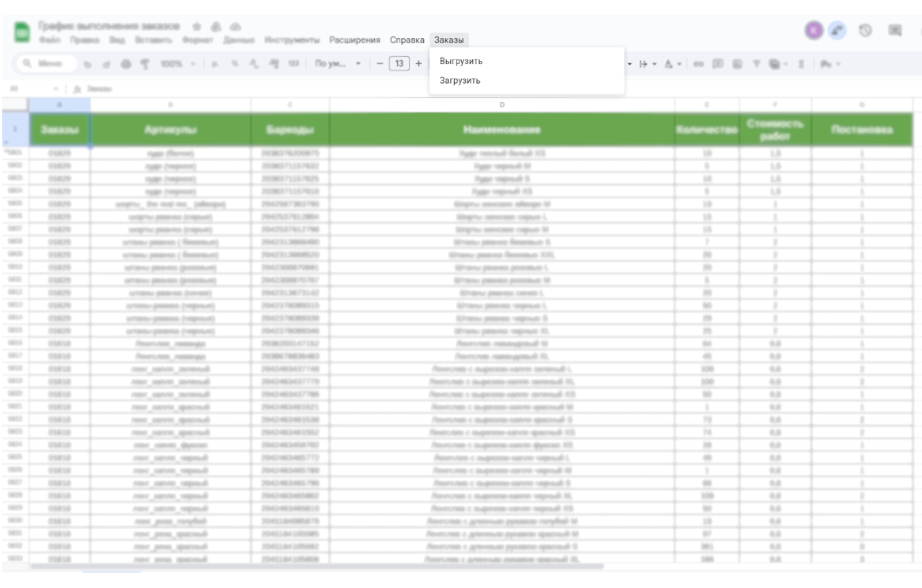Decrease font size with the minus button
Viewport: 922px width, 588px height.
point(380,63)
